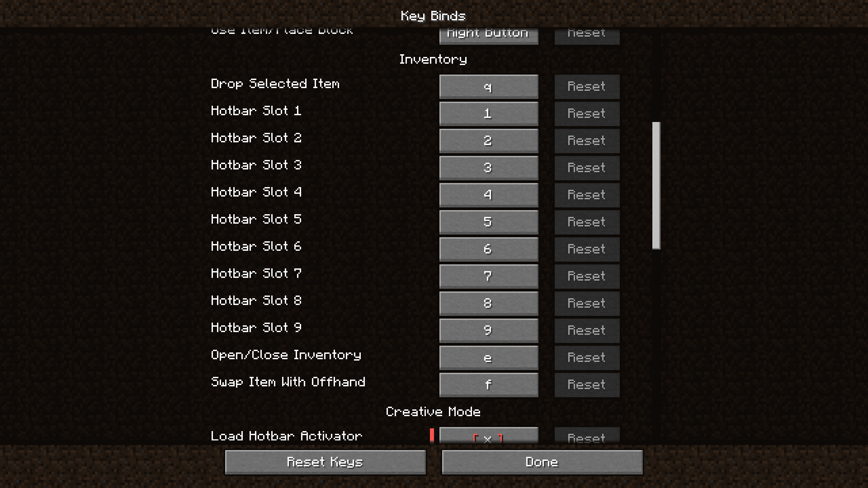Click the Reset button for Swap Item With Offhand

click(x=585, y=385)
